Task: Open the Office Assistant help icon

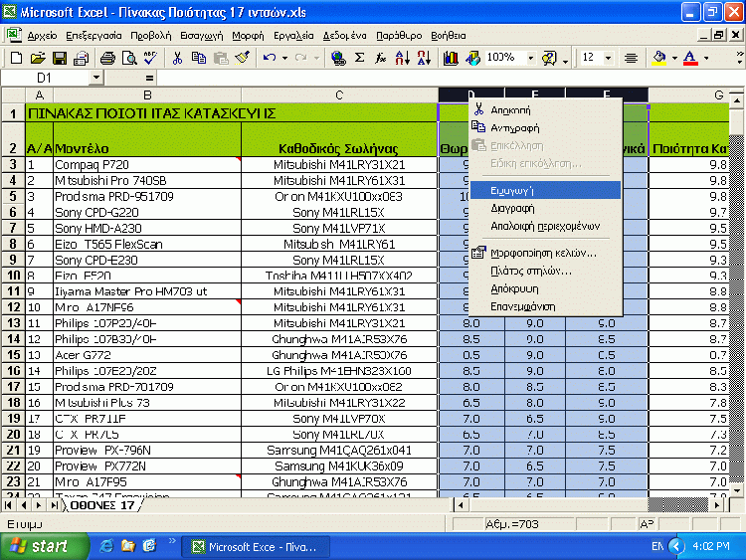Action: [549, 58]
